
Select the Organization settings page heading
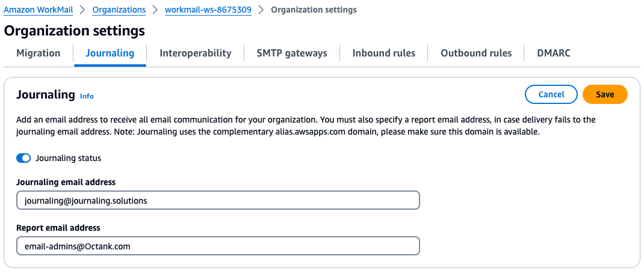(75, 31)
